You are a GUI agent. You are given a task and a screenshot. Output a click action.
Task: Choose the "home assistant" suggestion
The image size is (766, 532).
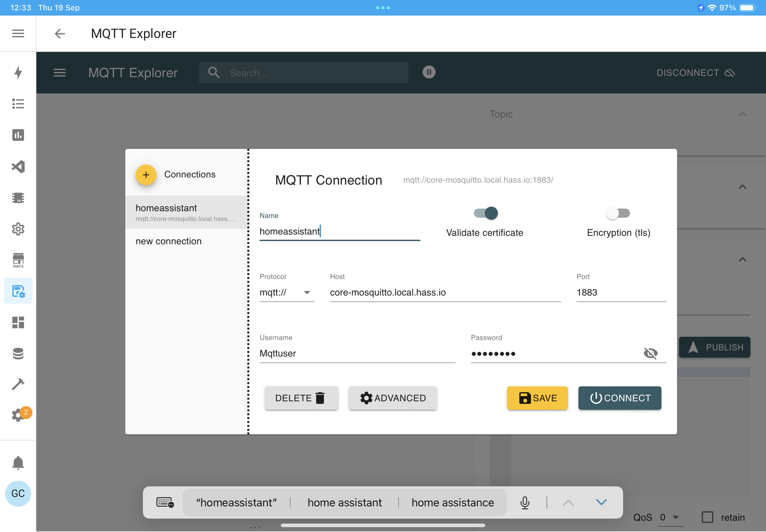tap(344, 503)
